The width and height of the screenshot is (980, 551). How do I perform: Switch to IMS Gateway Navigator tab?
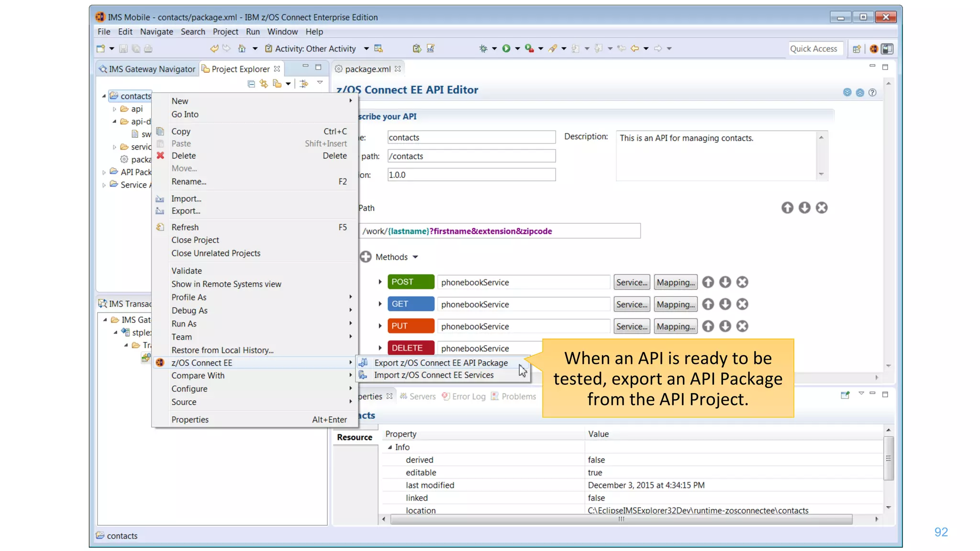(x=147, y=69)
